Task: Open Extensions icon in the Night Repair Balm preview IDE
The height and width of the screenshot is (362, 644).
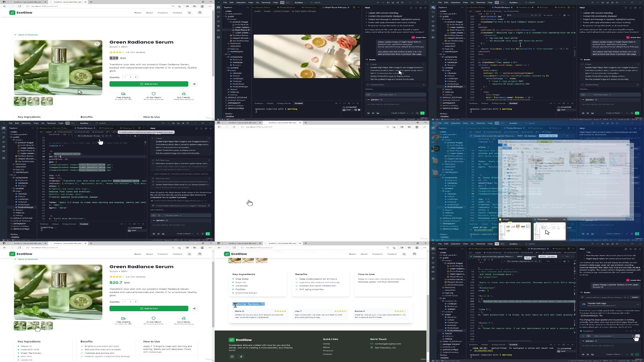Action: 219,37
